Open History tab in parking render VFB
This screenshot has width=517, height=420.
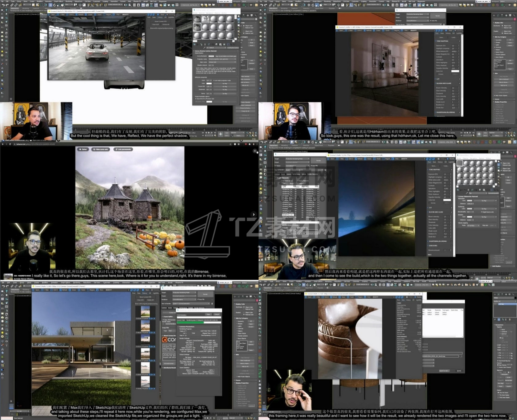(160, 17)
